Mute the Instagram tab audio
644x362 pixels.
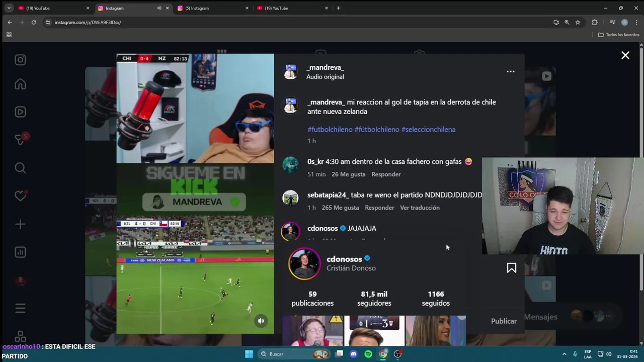pyautogui.click(x=159, y=8)
